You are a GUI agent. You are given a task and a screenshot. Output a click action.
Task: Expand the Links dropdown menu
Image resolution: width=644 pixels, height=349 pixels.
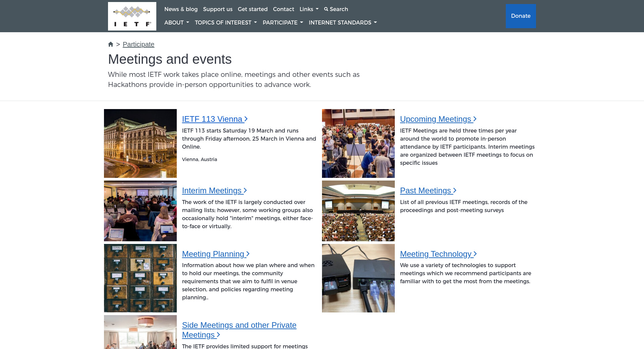point(309,9)
